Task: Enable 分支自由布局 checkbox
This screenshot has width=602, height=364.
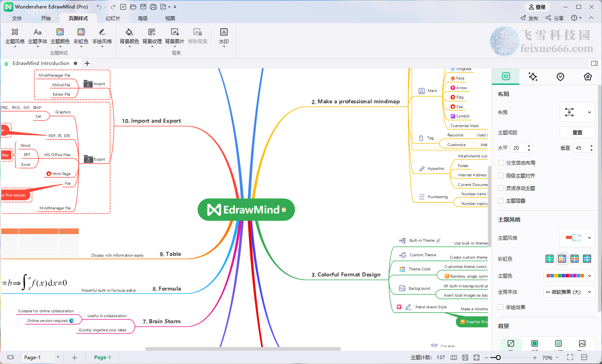Action: (501, 163)
